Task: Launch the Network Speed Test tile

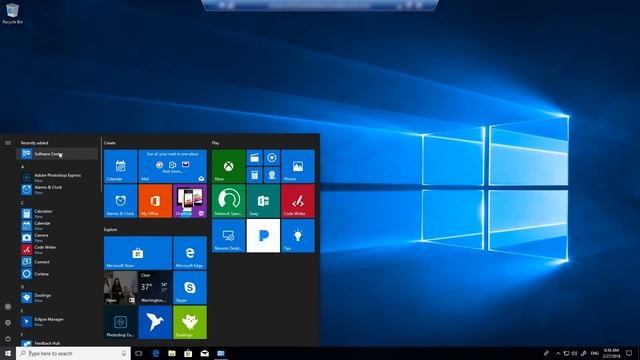Action: 229,201
